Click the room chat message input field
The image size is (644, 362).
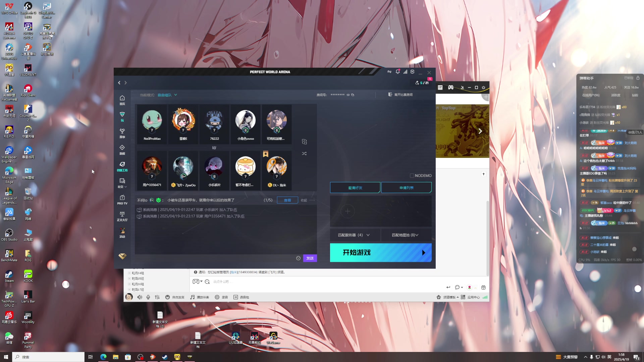(215, 258)
